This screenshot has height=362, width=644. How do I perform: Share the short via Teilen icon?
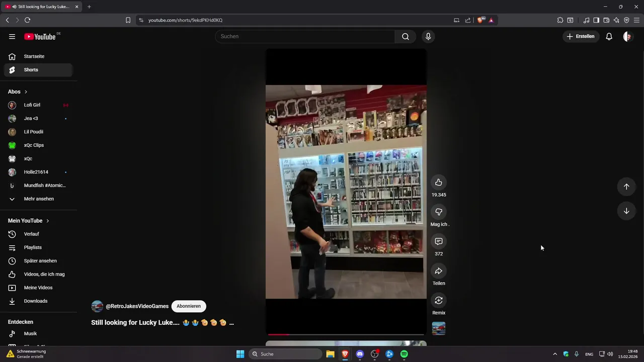click(x=439, y=271)
